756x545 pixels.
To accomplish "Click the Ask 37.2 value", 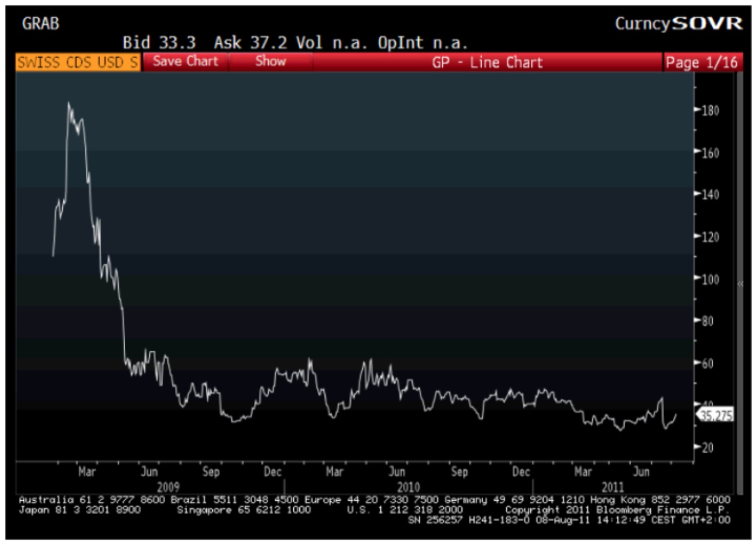I will coord(251,43).
